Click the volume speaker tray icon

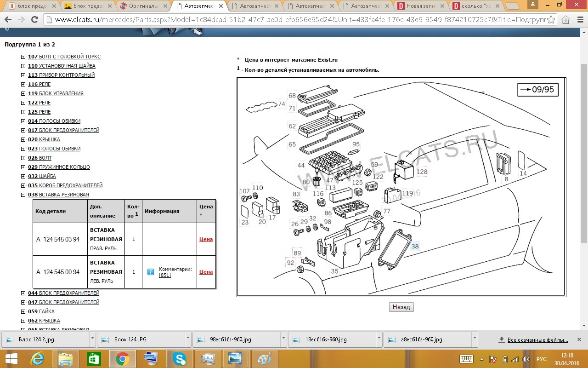click(x=526, y=359)
